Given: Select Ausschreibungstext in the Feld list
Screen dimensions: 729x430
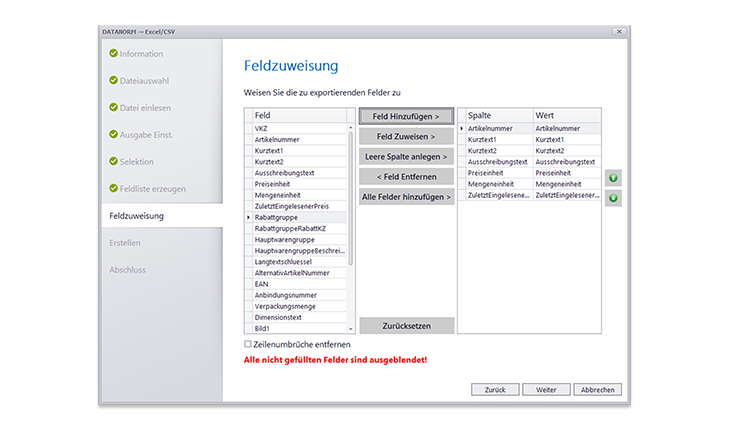Looking at the screenshot, I should coord(299,173).
